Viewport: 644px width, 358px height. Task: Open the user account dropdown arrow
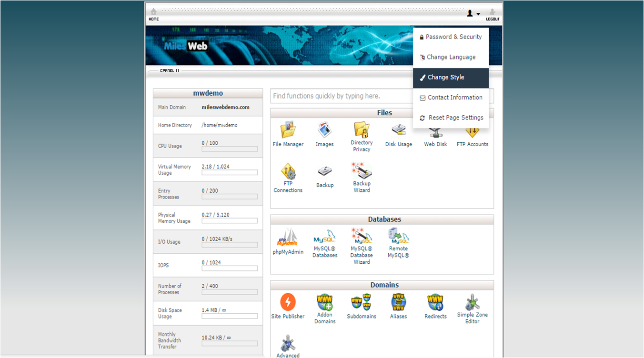(478, 14)
